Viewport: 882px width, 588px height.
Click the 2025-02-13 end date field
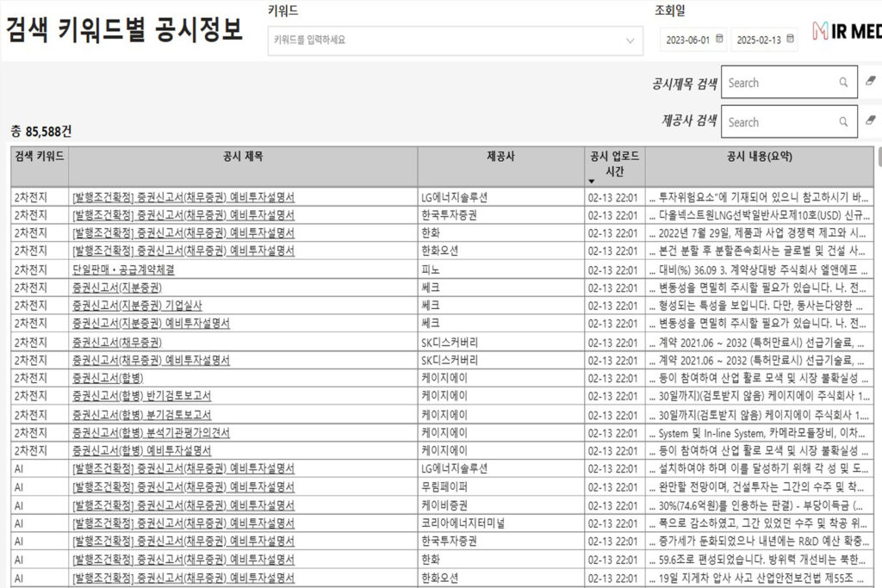[x=764, y=40]
